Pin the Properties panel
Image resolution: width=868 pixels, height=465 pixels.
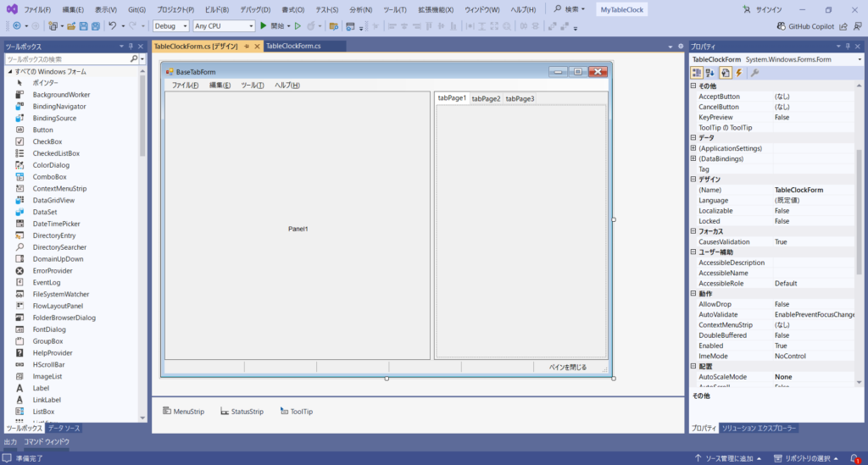point(848,47)
